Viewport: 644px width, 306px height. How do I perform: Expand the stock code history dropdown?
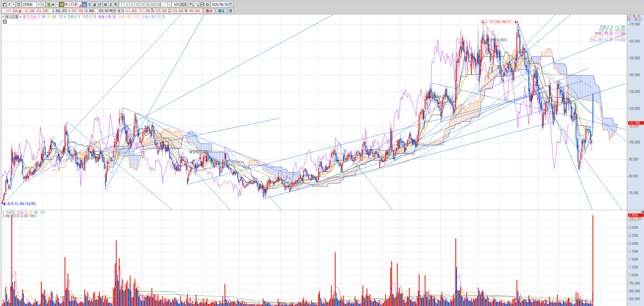(38, 5)
